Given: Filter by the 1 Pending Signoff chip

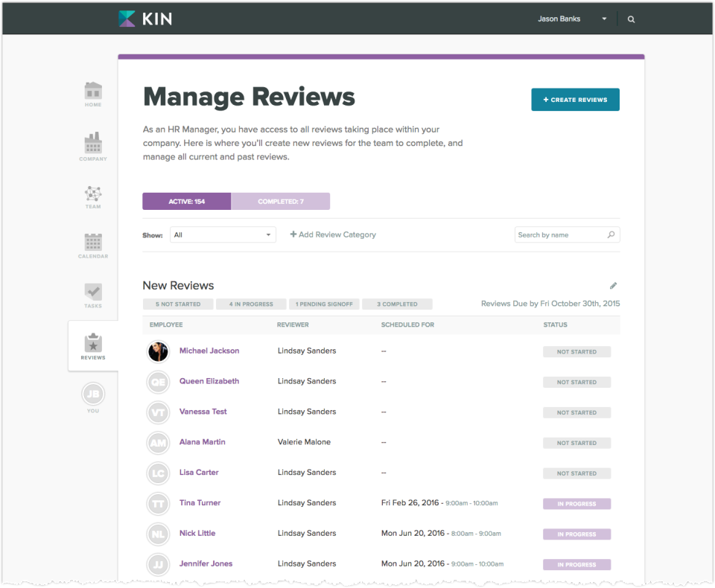Looking at the screenshot, I should [324, 304].
